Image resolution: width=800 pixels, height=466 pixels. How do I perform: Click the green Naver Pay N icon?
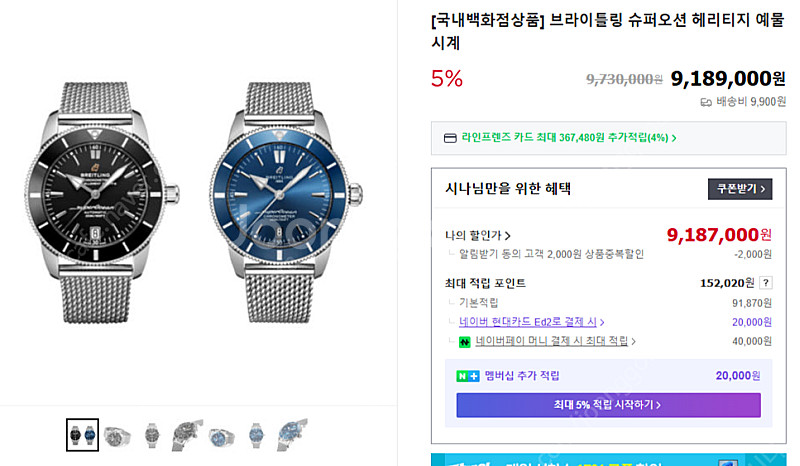point(465,342)
